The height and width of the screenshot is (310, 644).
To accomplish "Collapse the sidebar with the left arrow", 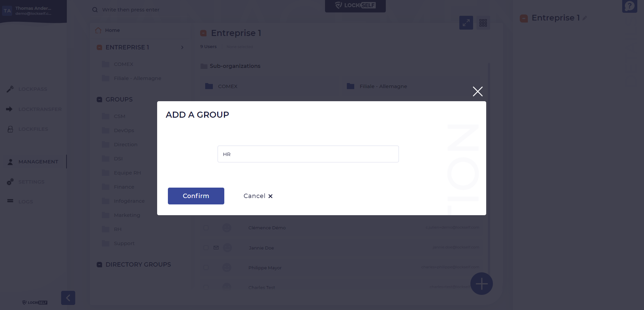I will pyautogui.click(x=68, y=298).
